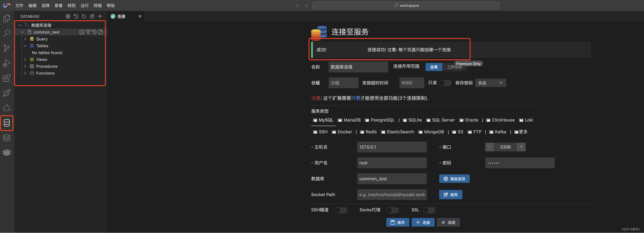
Task: Open the 保存密码 dropdown showing 永远
Action: pyautogui.click(x=491, y=83)
